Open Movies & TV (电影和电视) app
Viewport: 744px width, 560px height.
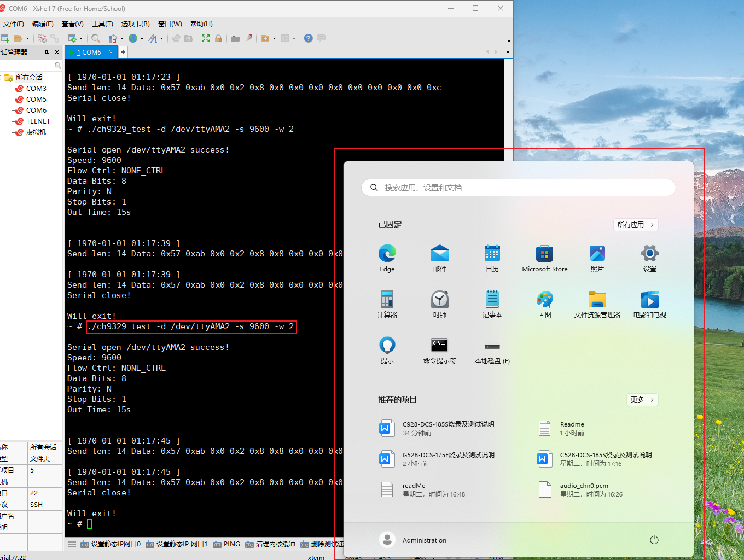pyautogui.click(x=650, y=305)
